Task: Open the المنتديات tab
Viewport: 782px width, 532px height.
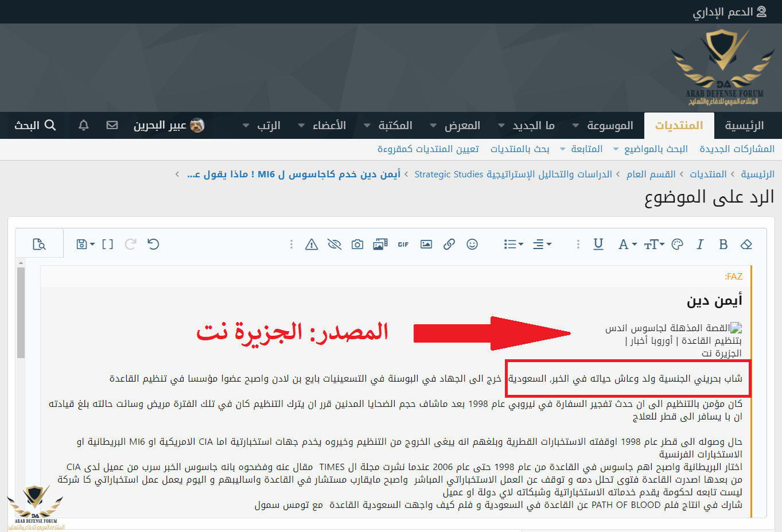Action: coord(679,126)
